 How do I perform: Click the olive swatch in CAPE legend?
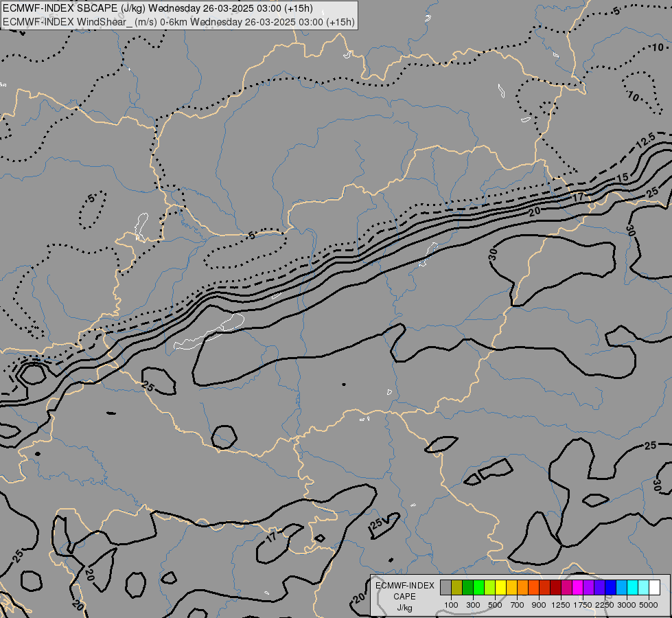457,587
